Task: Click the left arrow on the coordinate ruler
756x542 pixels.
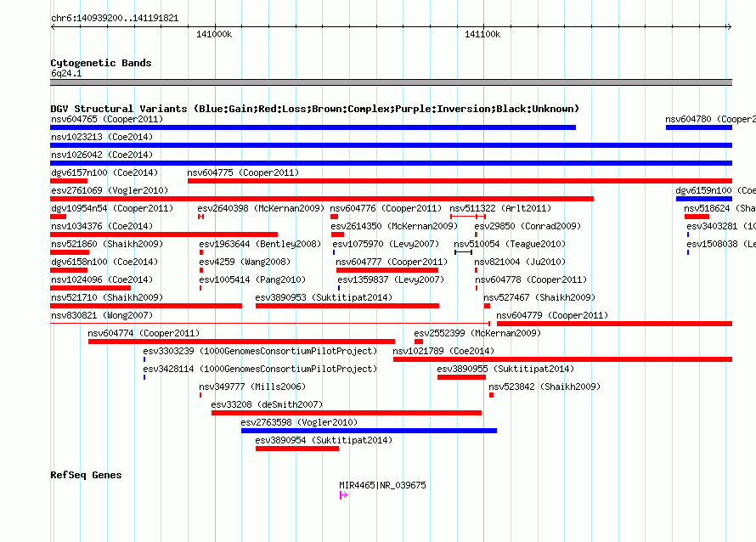Action: click(53, 27)
